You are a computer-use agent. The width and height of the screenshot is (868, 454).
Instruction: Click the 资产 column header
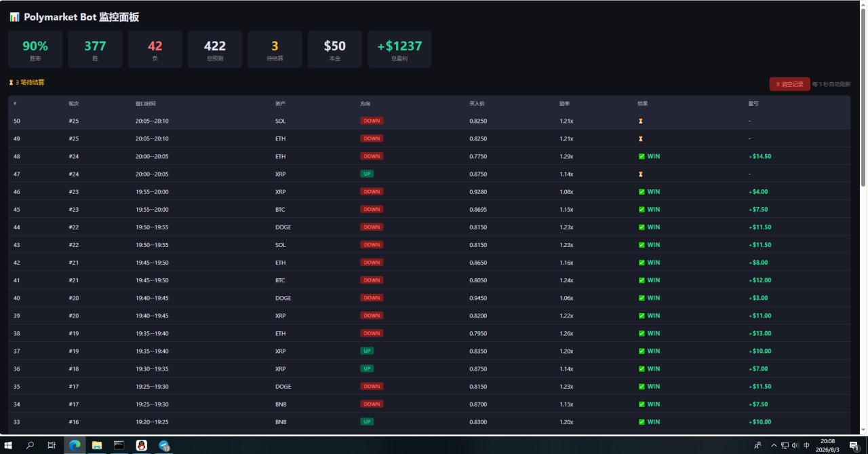click(x=280, y=104)
